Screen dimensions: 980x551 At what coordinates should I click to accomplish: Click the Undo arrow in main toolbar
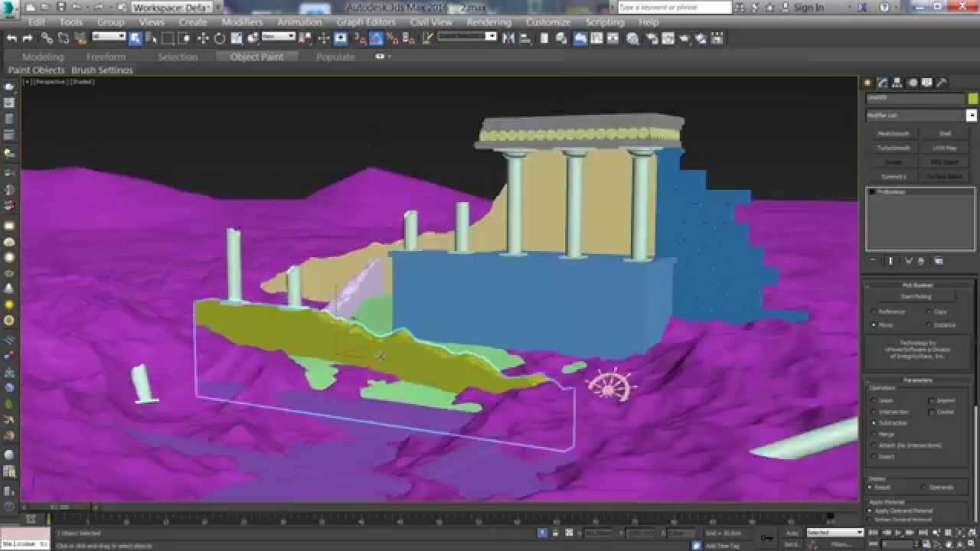(x=12, y=38)
